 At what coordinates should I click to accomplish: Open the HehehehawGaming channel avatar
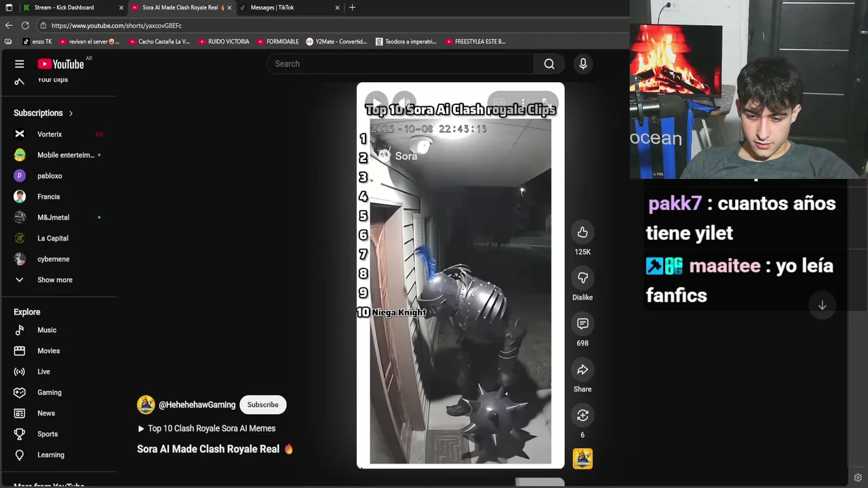click(146, 405)
